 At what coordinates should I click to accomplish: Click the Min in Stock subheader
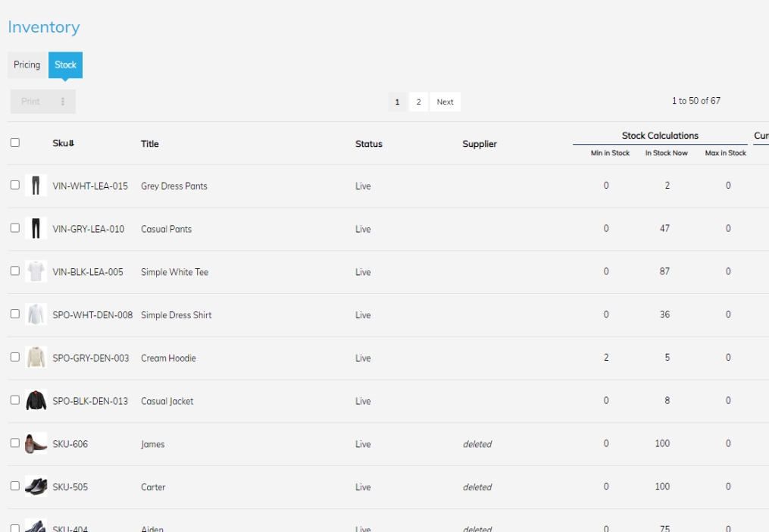pos(610,153)
